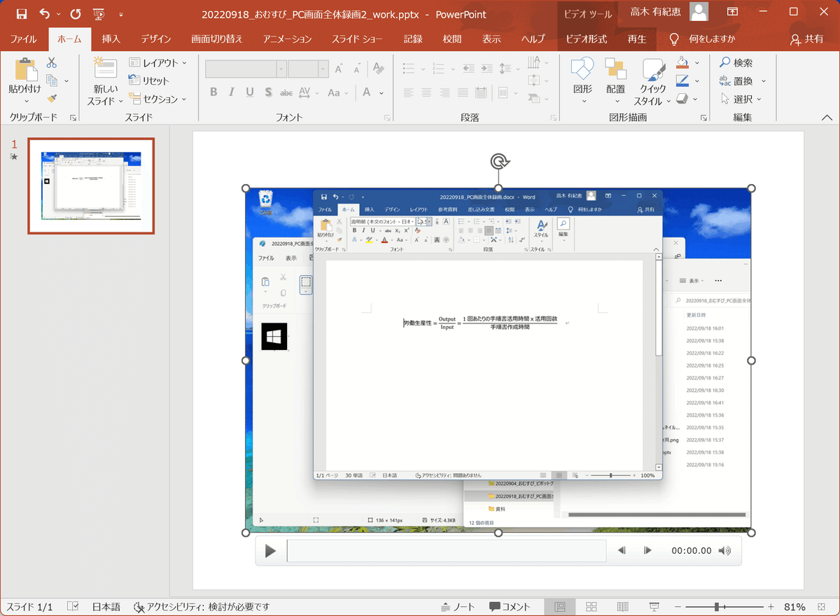Click the Share (共有) button
The width and height of the screenshot is (840, 616).
pyautogui.click(x=806, y=39)
